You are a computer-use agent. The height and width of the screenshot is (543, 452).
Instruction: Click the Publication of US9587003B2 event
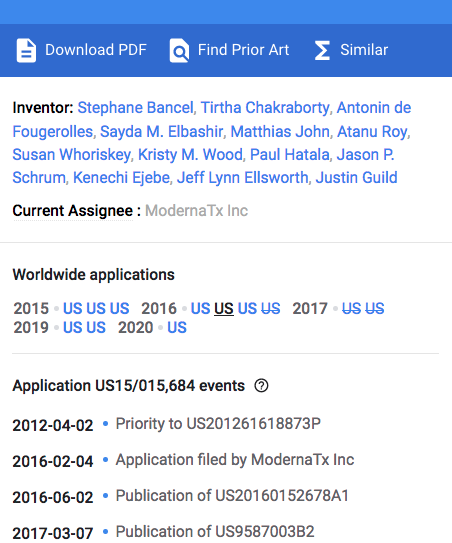coord(215,532)
